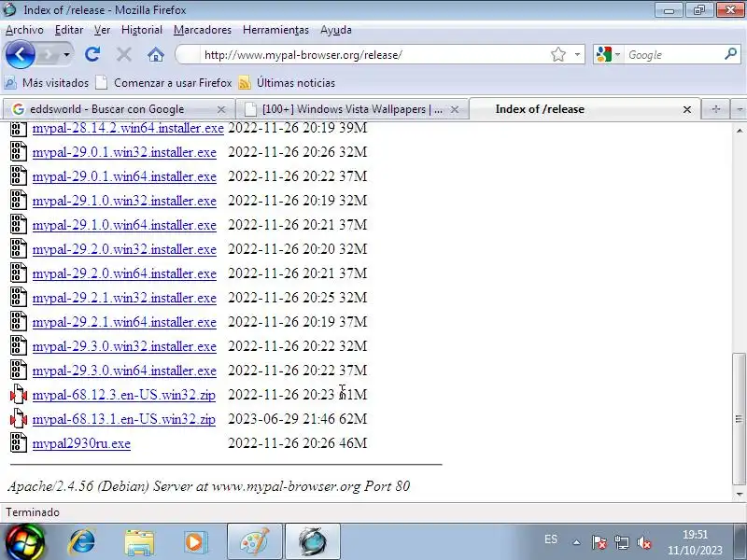Click the zip icon beside mypal-68.12.3.en-US.win32.zip
This screenshot has width=747, height=560.
point(19,395)
